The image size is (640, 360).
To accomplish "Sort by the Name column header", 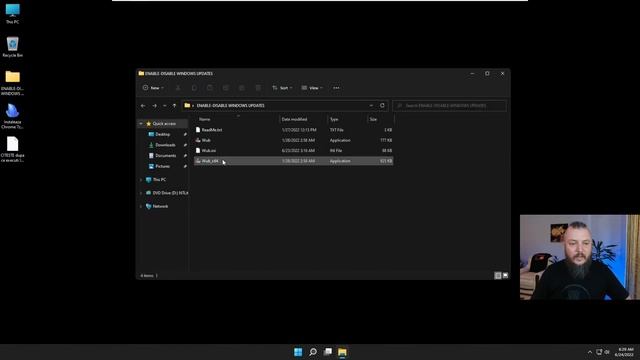I will 204,119.
